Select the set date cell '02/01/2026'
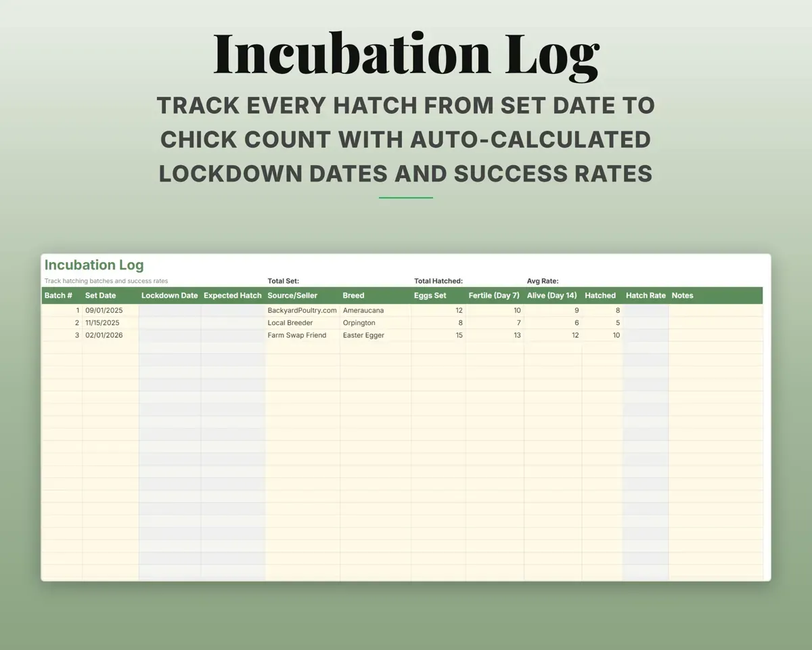The height and width of the screenshot is (650, 812). [110, 335]
